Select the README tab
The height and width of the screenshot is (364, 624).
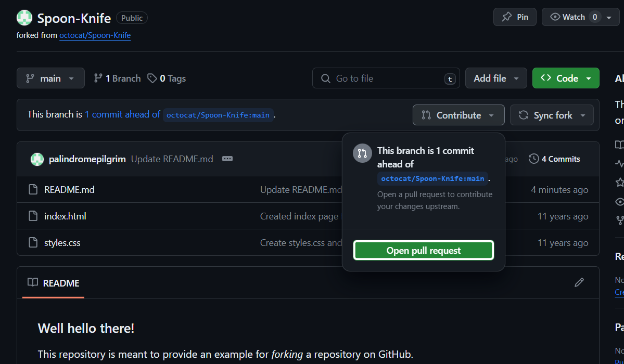54,283
